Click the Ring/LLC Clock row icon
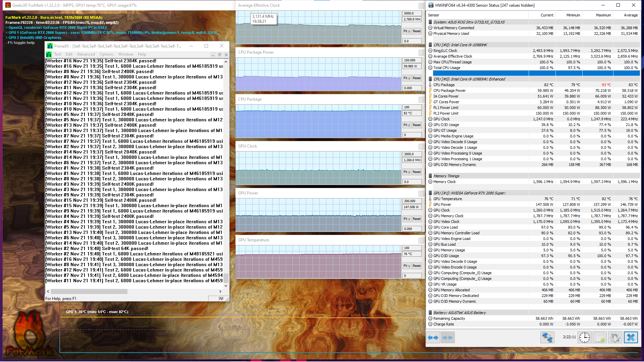This screenshot has height=362, width=644. click(430, 51)
